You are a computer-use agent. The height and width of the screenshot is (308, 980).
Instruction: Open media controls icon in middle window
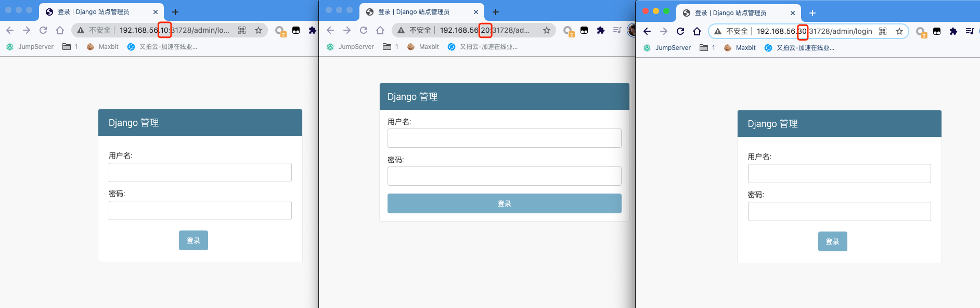pos(617,30)
